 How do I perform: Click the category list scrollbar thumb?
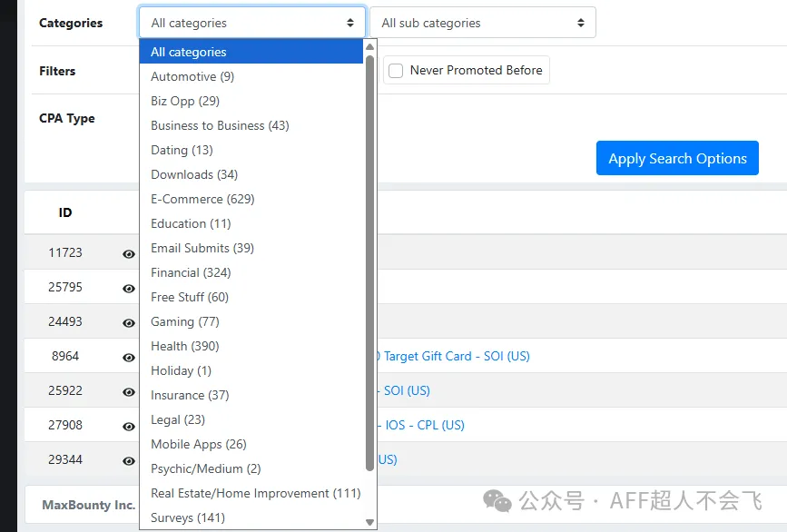pos(369,263)
